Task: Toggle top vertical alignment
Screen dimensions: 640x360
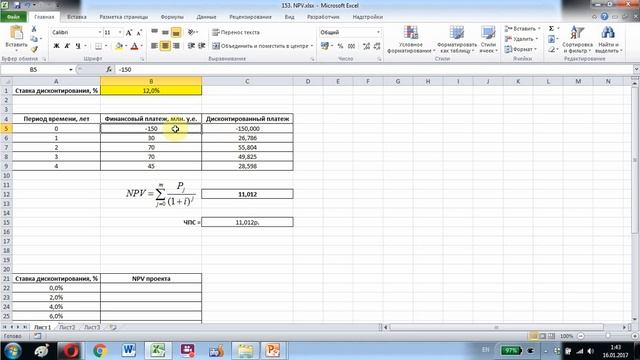Action: click(x=154, y=32)
